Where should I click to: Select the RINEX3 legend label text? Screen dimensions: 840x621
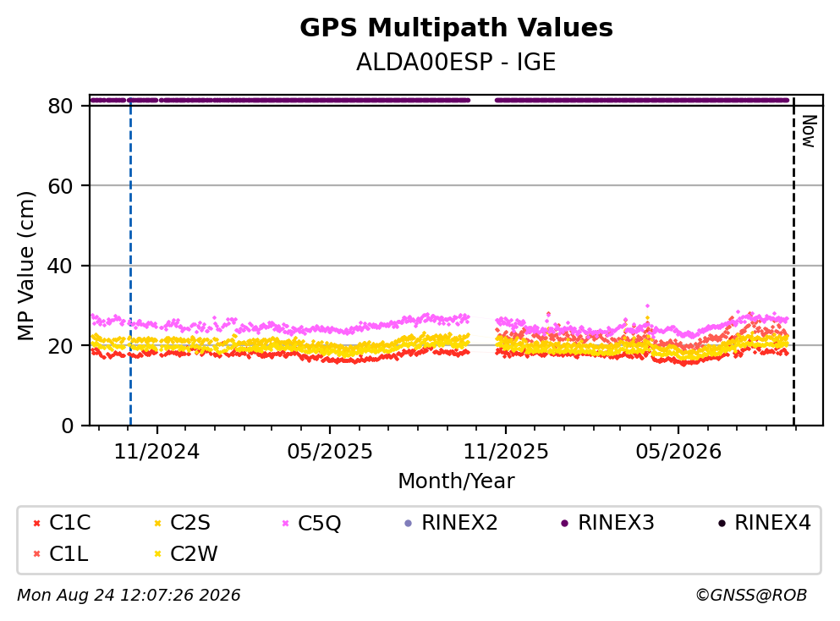(616, 523)
